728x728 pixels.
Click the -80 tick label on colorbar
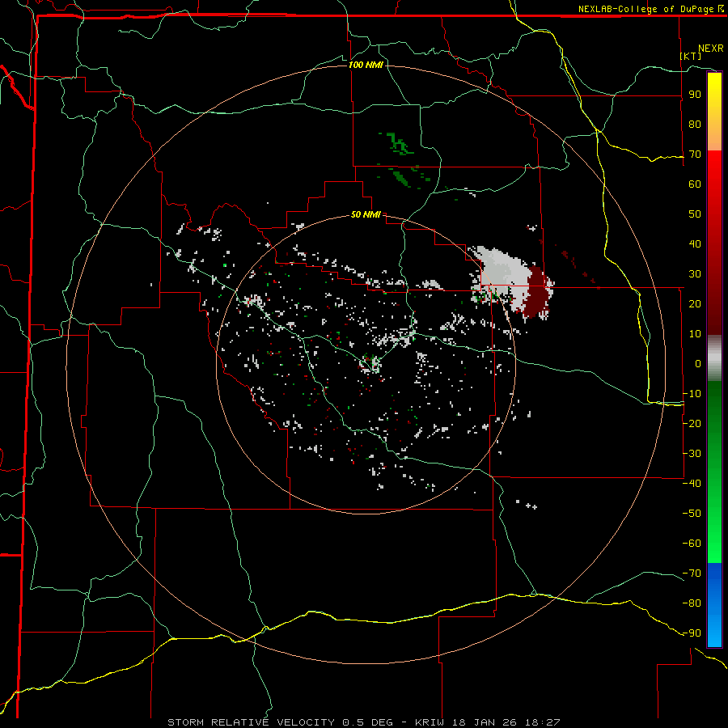692,603
